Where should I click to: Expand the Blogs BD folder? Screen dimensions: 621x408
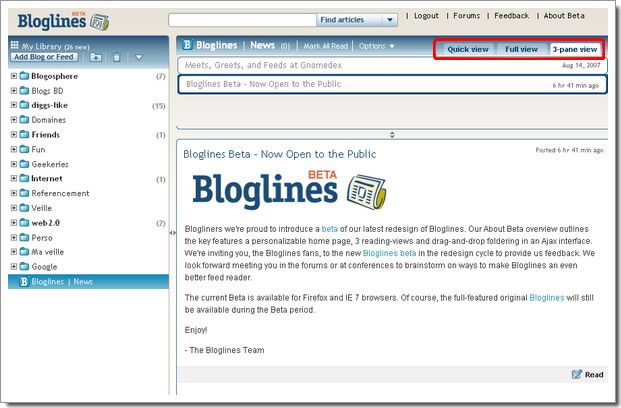point(14,90)
